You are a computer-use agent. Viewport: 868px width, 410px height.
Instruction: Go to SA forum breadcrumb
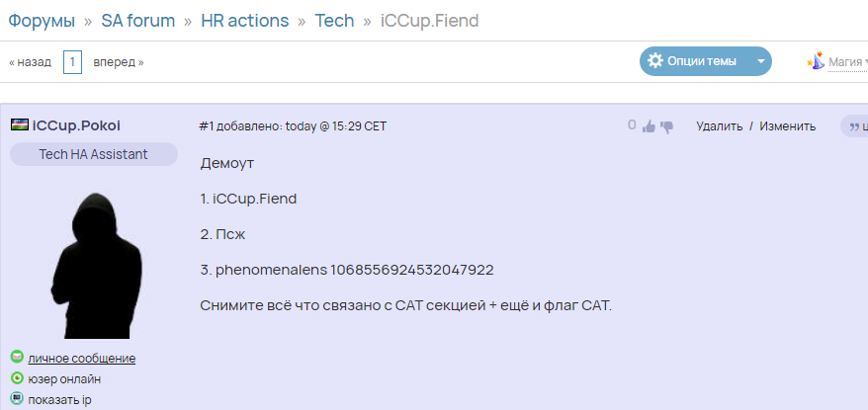[137, 21]
